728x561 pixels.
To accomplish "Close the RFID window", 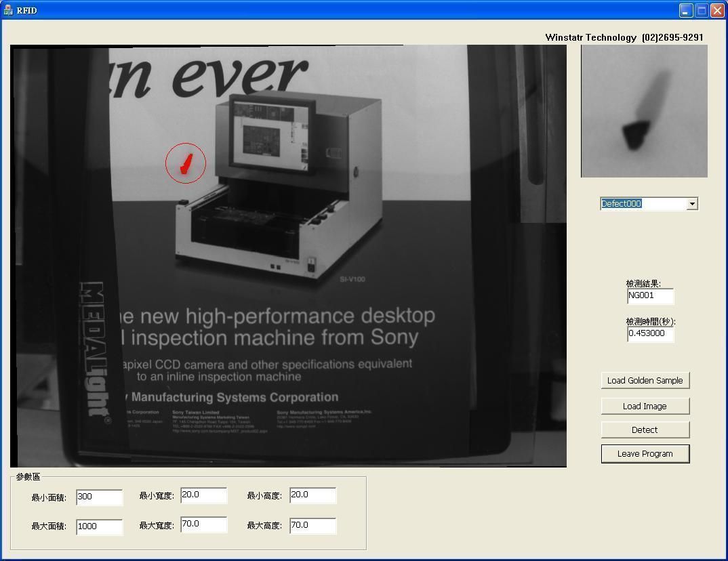I will (x=717, y=10).
